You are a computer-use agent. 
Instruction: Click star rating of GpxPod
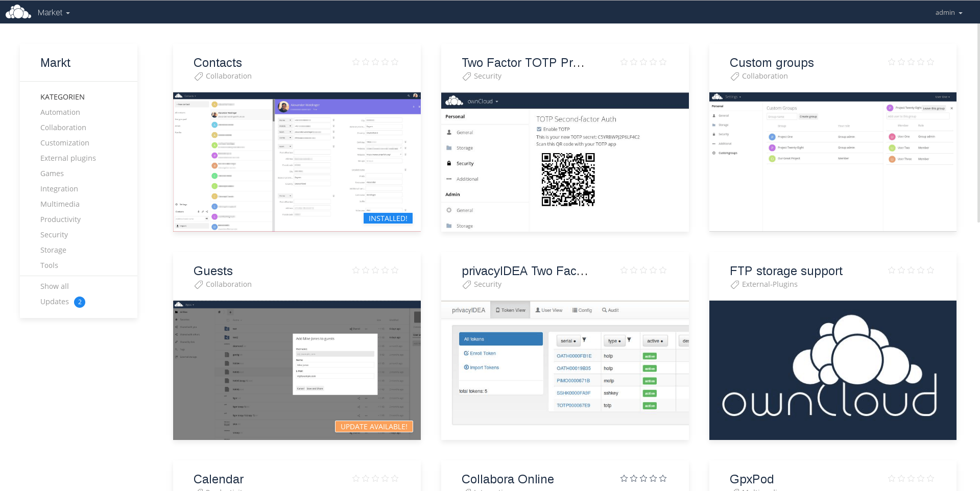click(911, 478)
